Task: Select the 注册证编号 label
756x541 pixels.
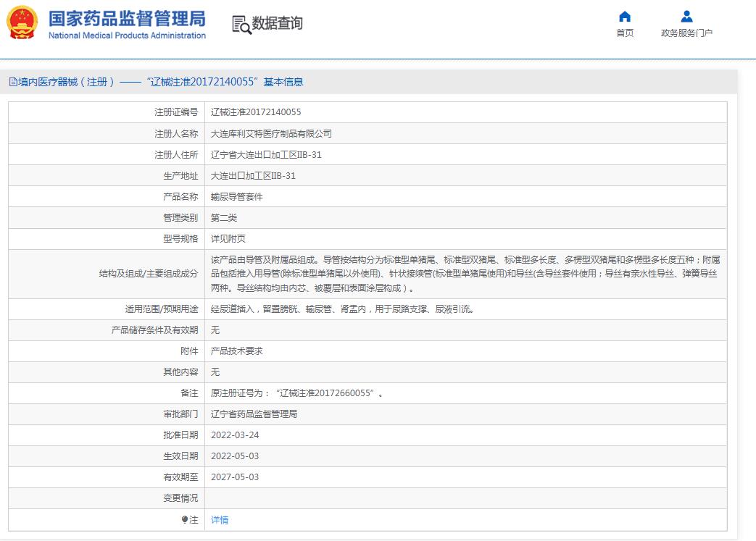Action: pyautogui.click(x=176, y=112)
